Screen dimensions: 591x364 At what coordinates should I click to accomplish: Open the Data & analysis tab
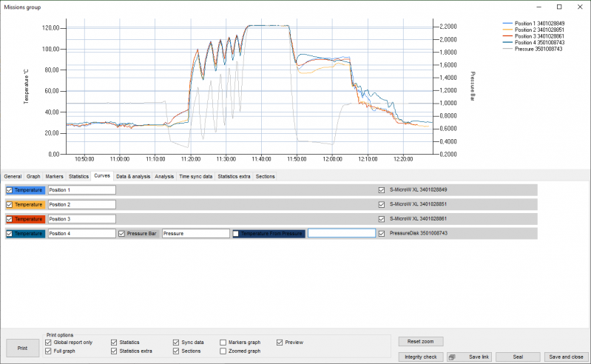[x=133, y=177]
